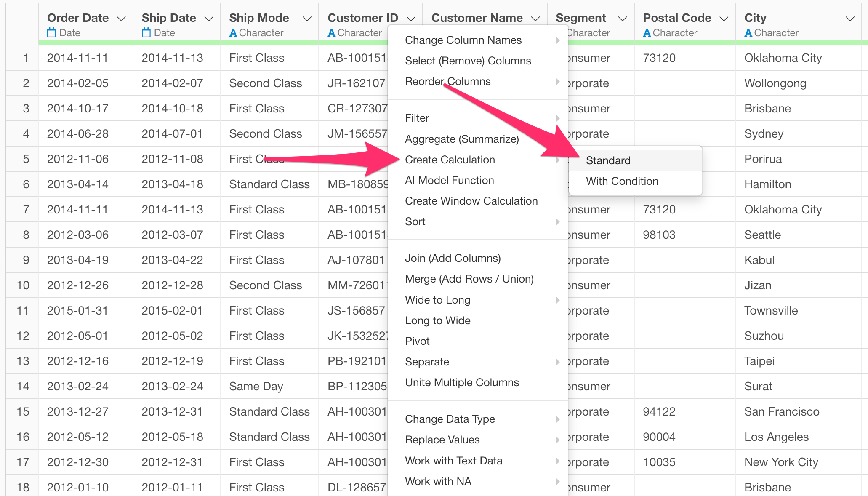Click the Character type icon under Customer ID

pyautogui.click(x=331, y=33)
